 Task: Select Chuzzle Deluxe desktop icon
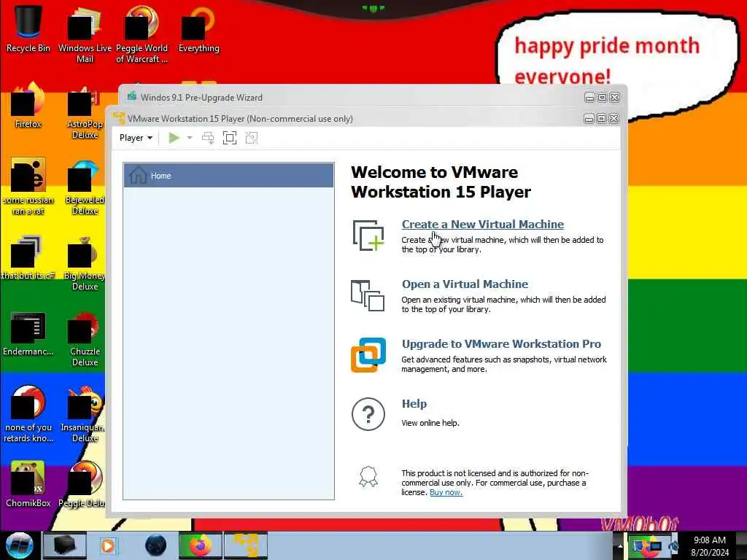[x=85, y=338]
